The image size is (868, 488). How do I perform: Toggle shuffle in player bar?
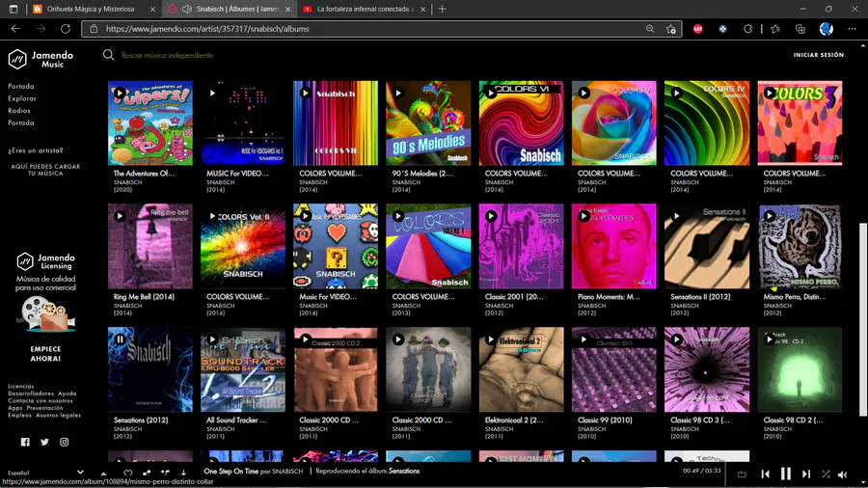pos(826,474)
